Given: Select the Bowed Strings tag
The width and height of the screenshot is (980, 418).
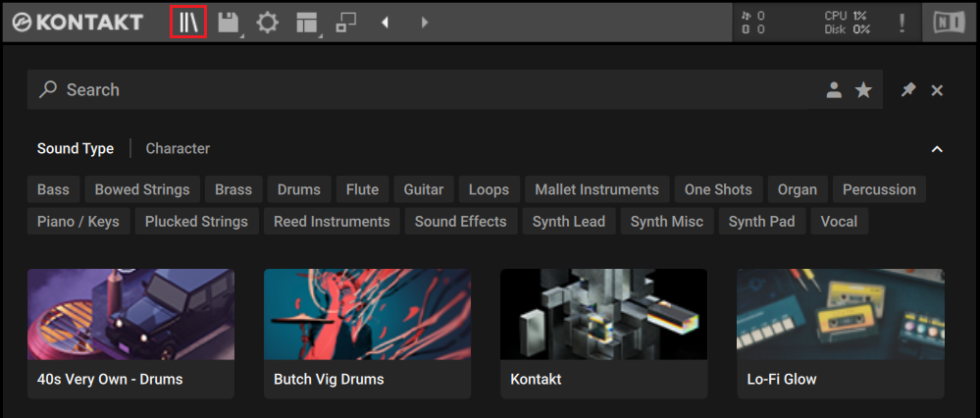Looking at the screenshot, I should [x=142, y=189].
